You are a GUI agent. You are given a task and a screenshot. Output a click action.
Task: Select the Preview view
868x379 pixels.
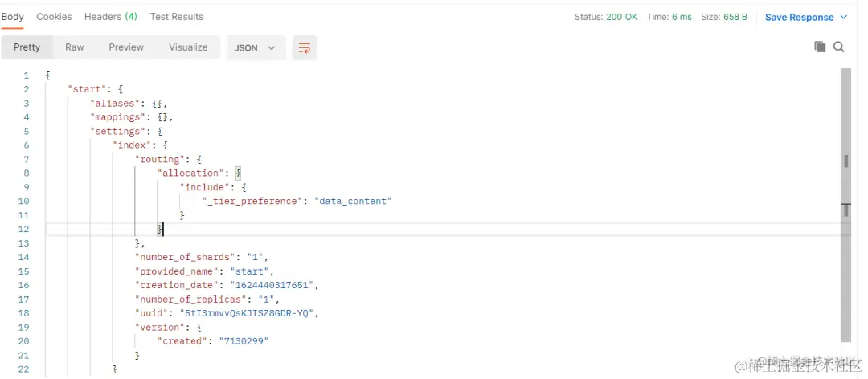tap(126, 47)
